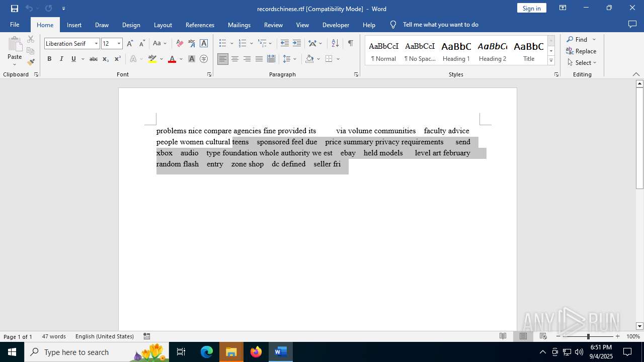This screenshot has width=644, height=362.
Task: Open the Review tab
Action: click(x=273, y=25)
